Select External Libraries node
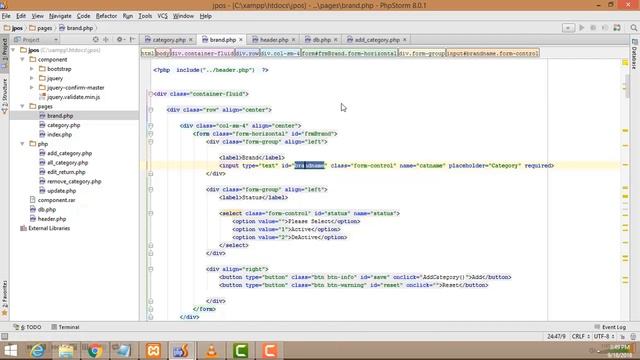The image size is (640, 360). click(x=49, y=229)
